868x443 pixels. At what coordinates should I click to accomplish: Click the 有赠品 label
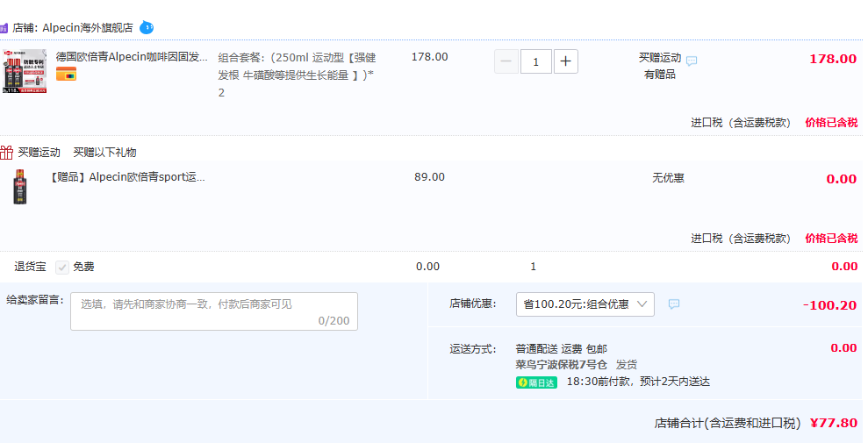tap(660, 74)
